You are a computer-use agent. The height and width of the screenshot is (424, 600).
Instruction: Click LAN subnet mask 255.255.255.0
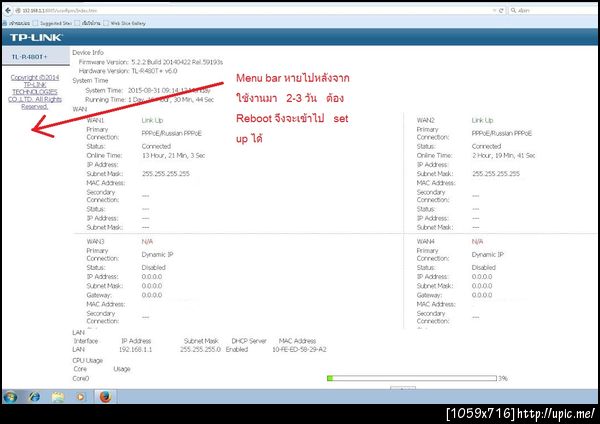tap(200, 349)
